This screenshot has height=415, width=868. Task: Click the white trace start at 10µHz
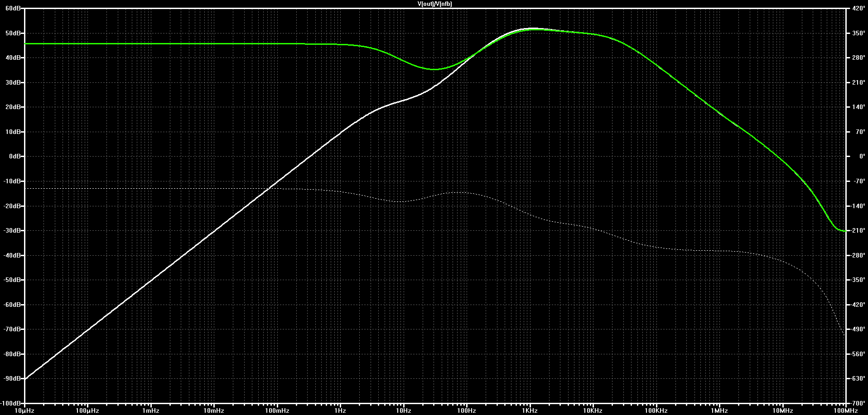(26, 378)
